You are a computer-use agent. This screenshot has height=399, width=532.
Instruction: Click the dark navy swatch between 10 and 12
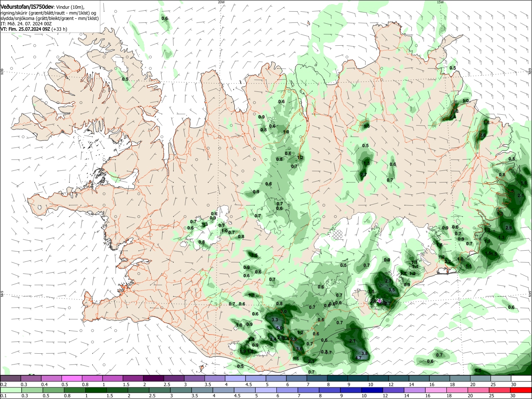point(371,390)
